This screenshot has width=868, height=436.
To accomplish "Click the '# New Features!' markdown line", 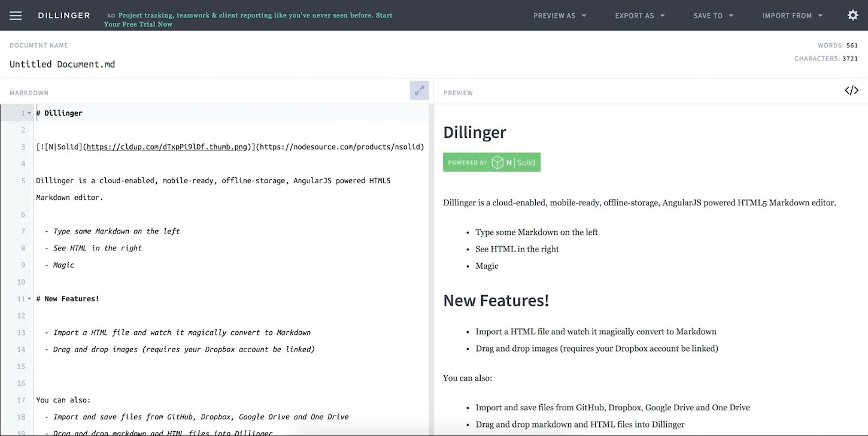I will click(x=68, y=298).
